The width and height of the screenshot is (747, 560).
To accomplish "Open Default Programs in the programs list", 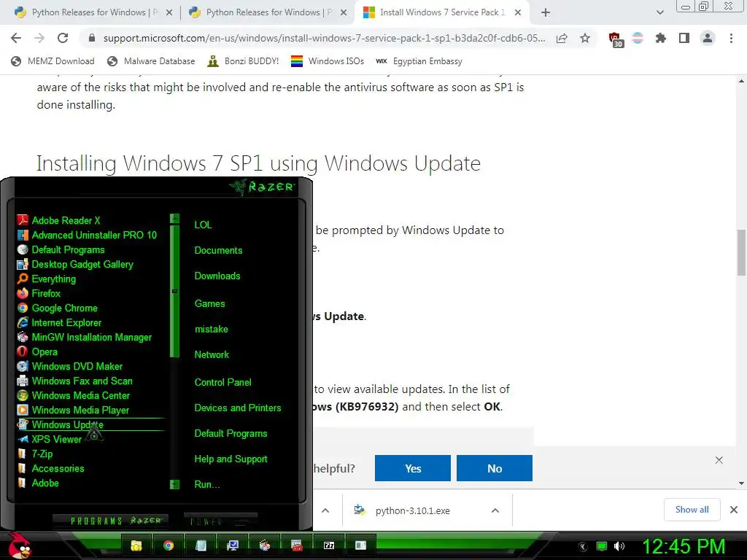I will click(61, 250).
